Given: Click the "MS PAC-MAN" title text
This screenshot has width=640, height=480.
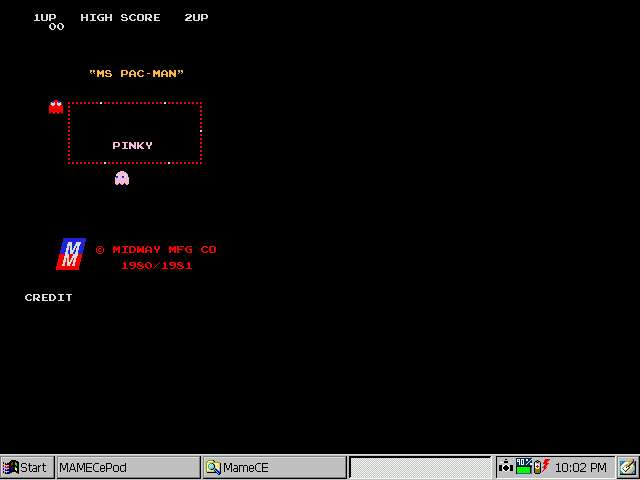Looking at the screenshot, I should click(x=137, y=73).
